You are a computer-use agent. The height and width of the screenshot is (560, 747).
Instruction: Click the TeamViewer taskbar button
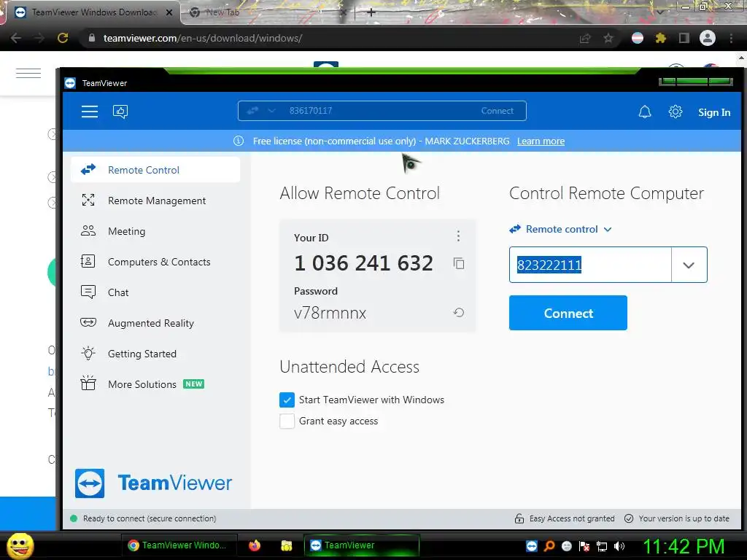coord(362,545)
